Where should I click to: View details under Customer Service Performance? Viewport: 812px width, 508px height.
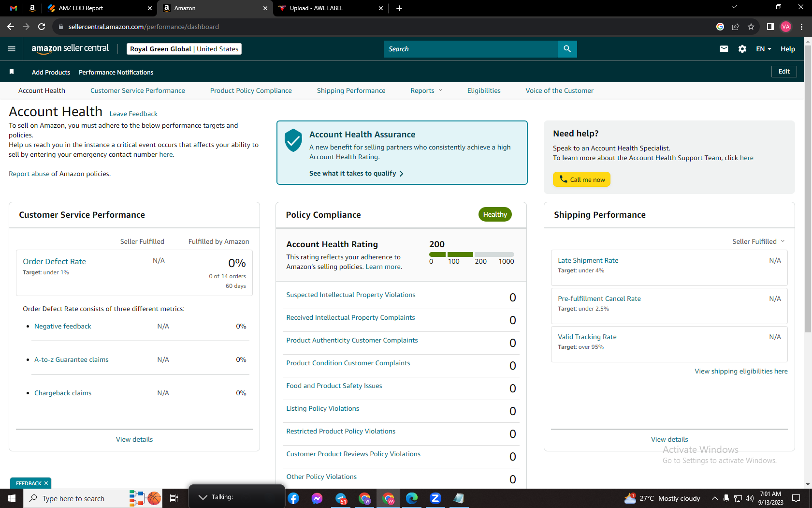[x=134, y=439]
